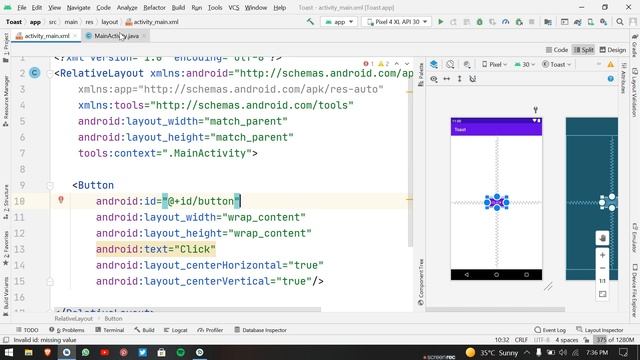Click the warning triangle in the design toolbar
Image resolution: width=640 pixels, height=360 pixels.
point(611,64)
